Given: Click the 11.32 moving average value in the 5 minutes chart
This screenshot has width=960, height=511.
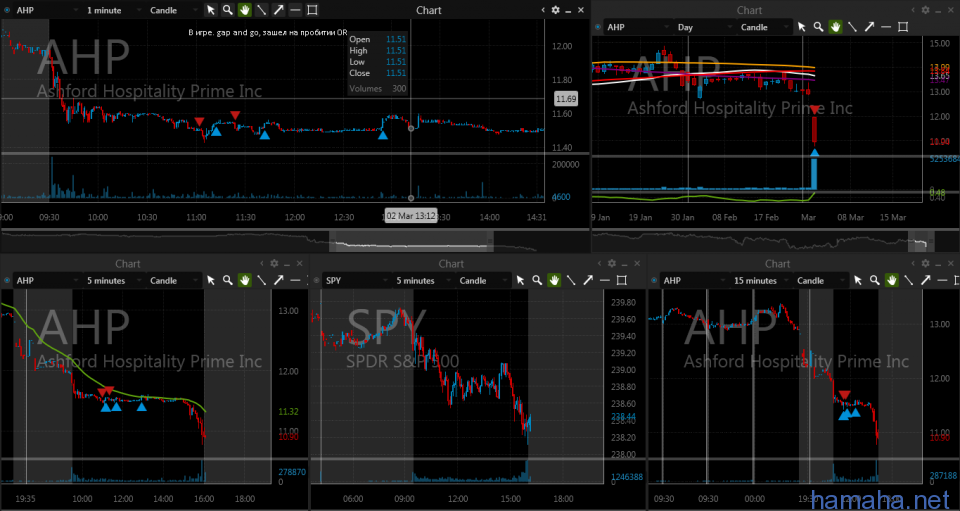Looking at the screenshot, I should (x=288, y=412).
